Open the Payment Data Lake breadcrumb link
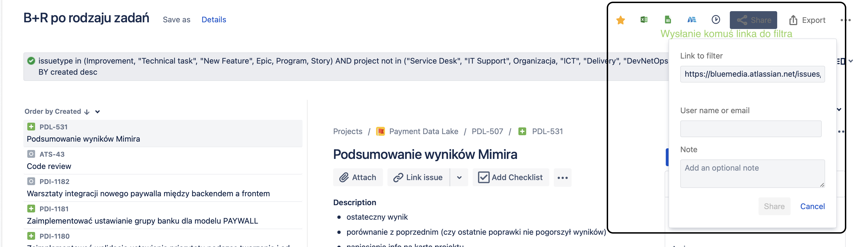This screenshot has height=247, width=868. 423,131
